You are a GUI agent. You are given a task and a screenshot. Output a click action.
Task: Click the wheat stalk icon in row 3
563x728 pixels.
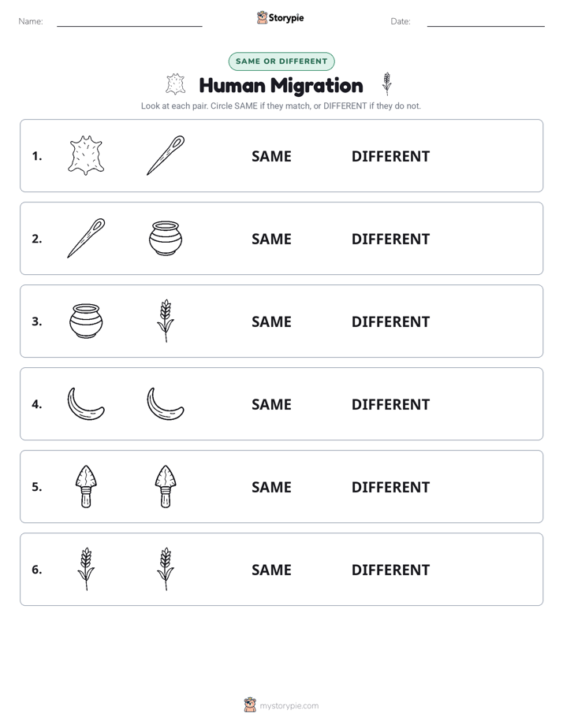coord(166,321)
